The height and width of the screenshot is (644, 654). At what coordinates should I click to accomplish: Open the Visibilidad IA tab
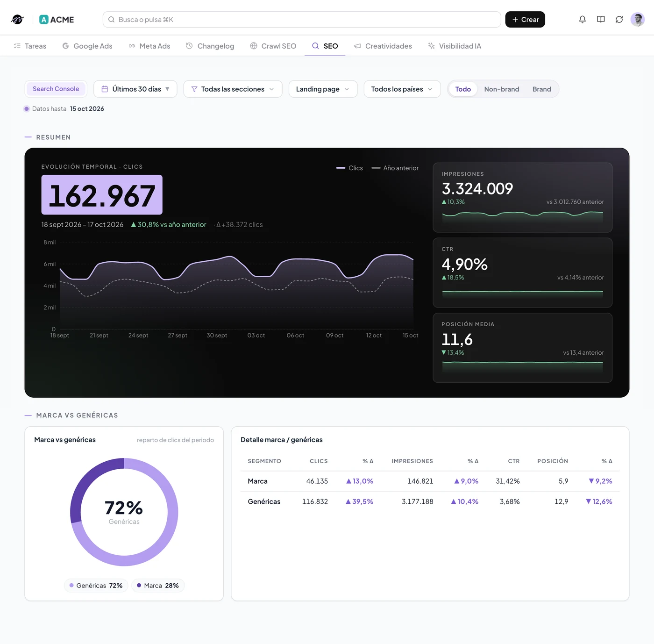455,46
